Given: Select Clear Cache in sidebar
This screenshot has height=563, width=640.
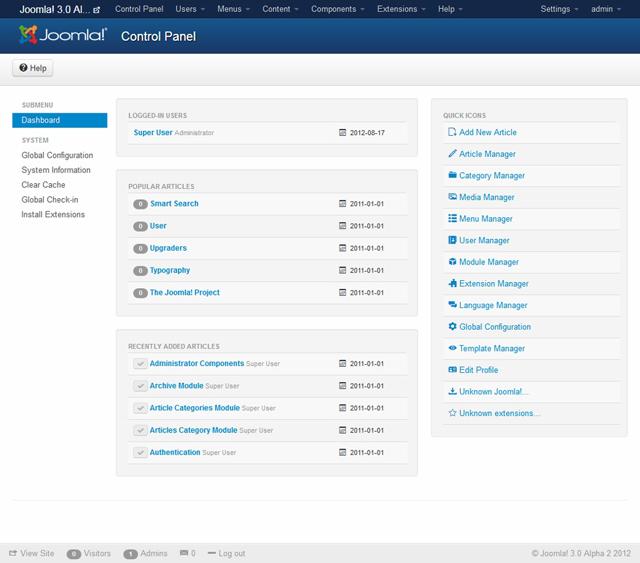Looking at the screenshot, I should (43, 185).
